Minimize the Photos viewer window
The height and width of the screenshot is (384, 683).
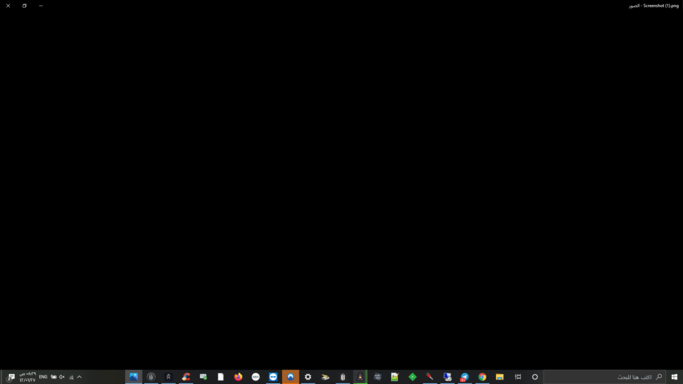click(41, 6)
